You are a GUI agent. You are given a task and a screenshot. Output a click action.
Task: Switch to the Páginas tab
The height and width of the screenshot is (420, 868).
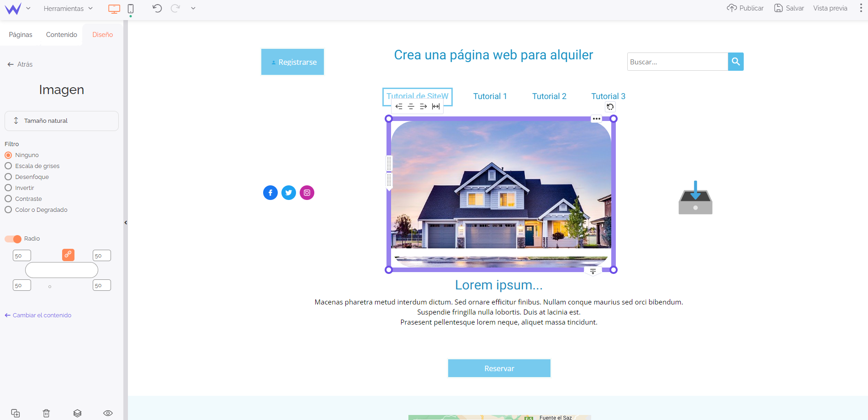point(21,35)
